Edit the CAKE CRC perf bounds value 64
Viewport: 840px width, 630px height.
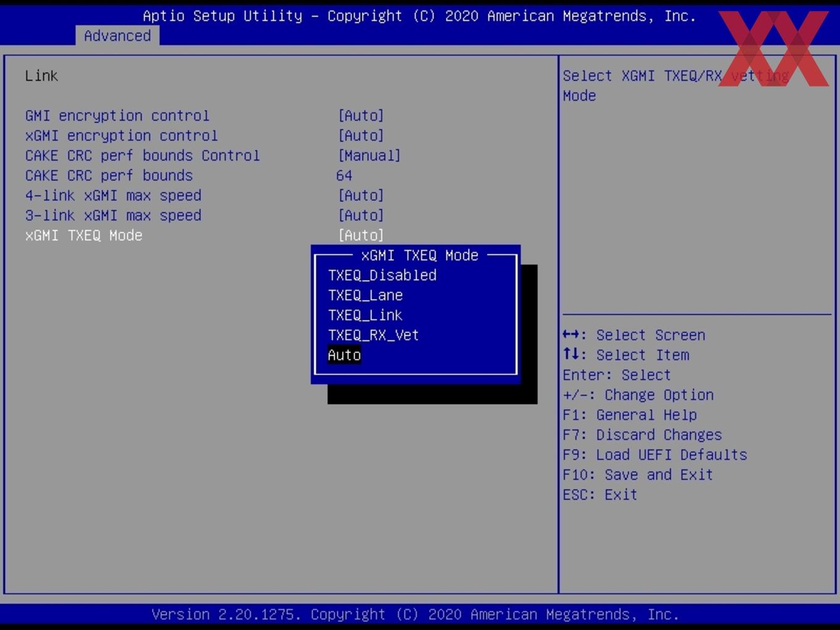[x=344, y=175]
